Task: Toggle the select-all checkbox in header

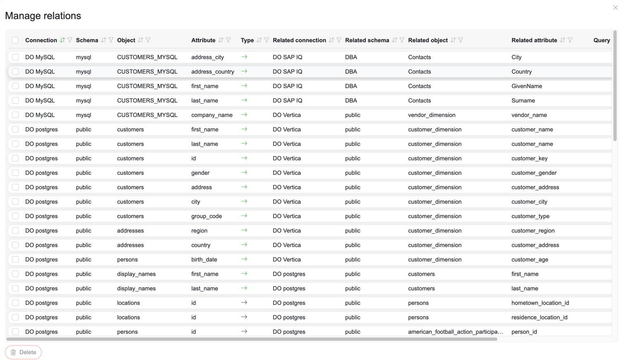Action: point(15,40)
